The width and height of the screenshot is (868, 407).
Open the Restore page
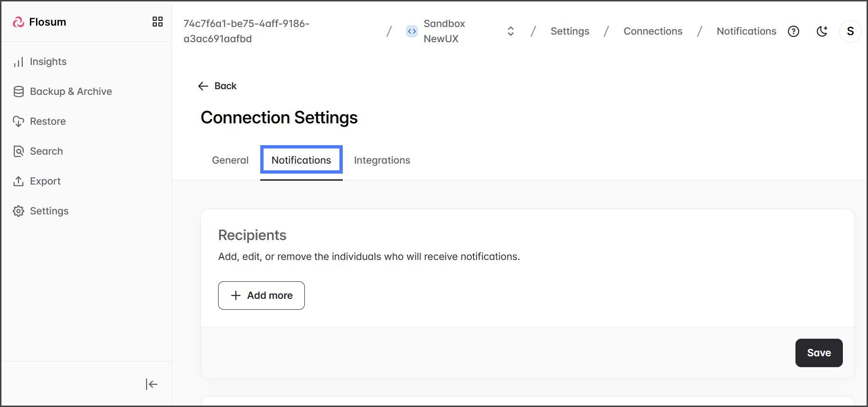[47, 121]
